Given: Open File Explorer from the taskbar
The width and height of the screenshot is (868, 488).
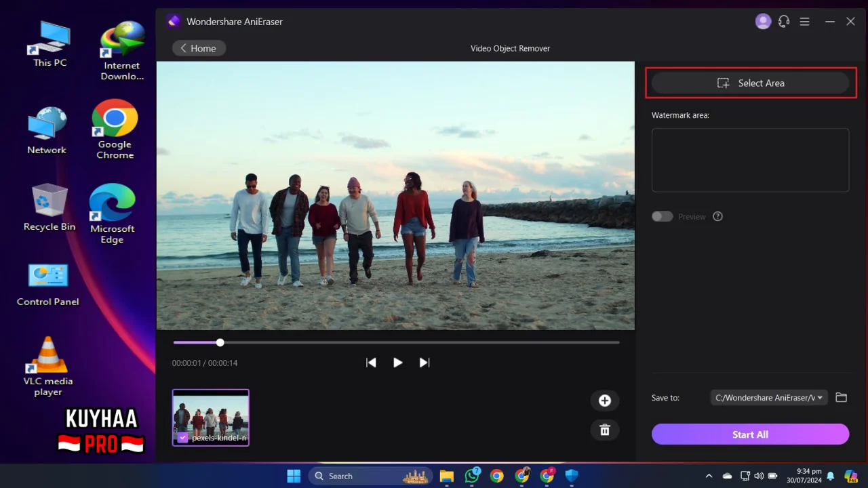Looking at the screenshot, I should 446,476.
